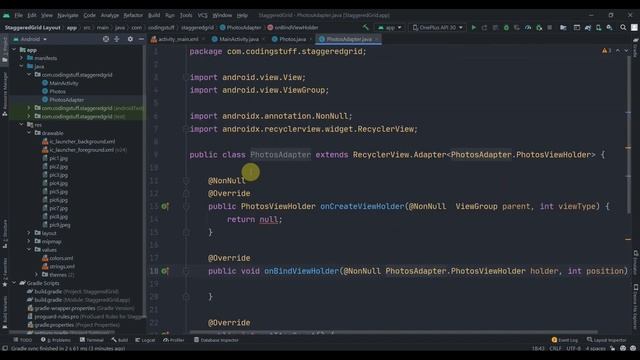Open the OnePlus API 30 device dropdown
This screenshot has height=360, width=640.
[x=438, y=27]
